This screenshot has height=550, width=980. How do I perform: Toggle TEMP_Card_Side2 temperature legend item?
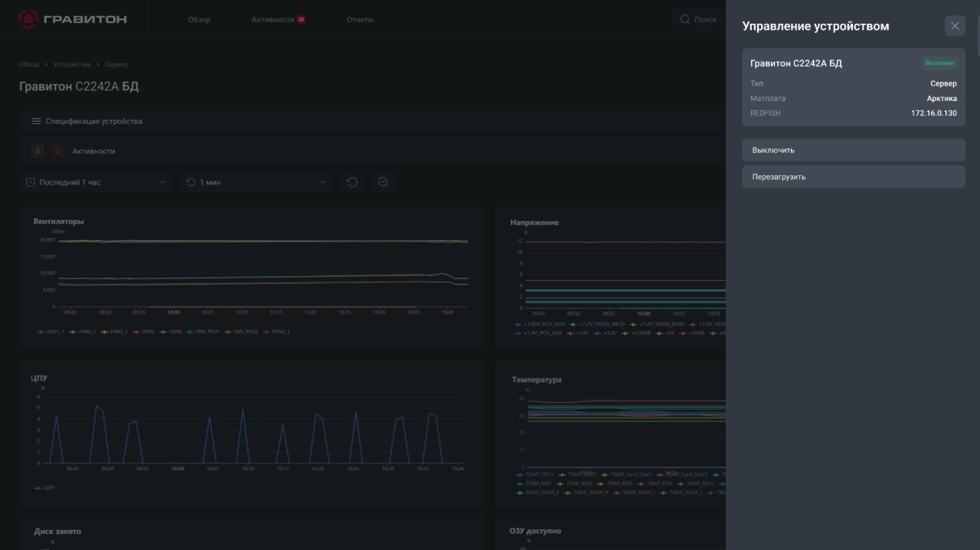[x=682, y=474]
